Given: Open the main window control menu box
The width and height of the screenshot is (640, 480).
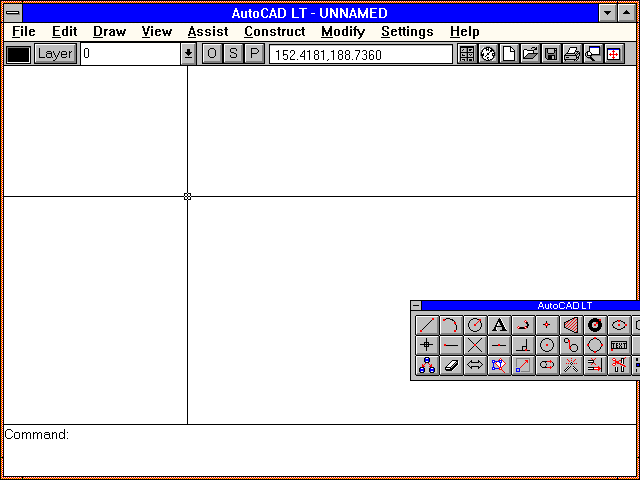Looking at the screenshot, I should click(13, 13).
